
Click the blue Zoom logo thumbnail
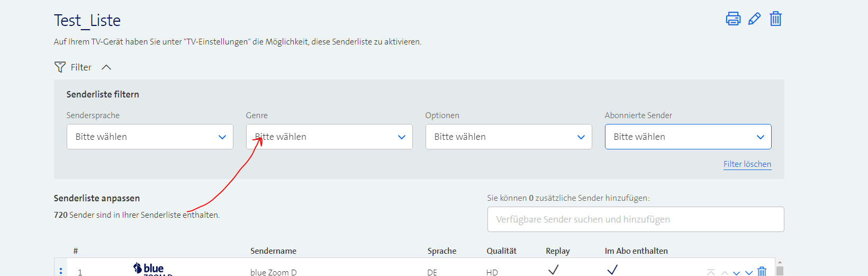[x=153, y=269]
